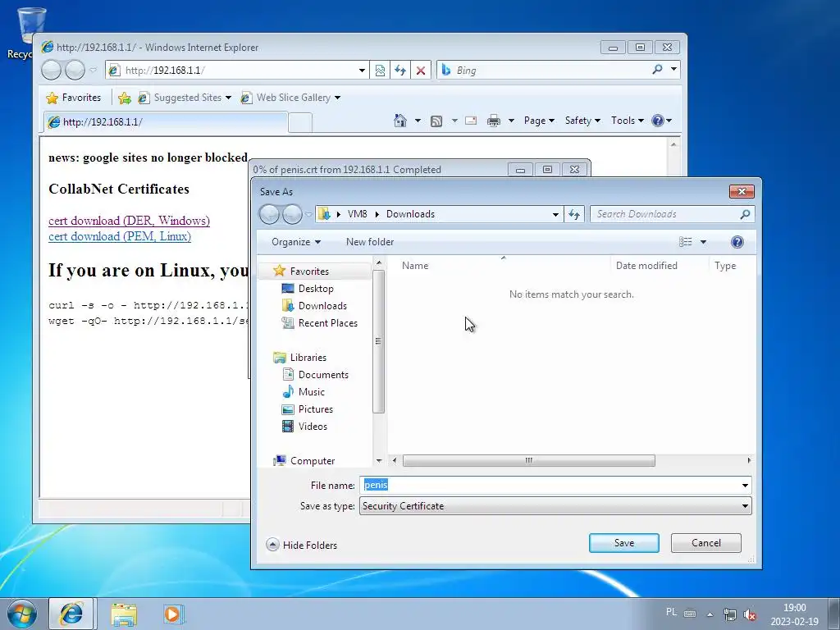Click the Save button
This screenshot has width=840, height=630.
click(x=624, y=543)
